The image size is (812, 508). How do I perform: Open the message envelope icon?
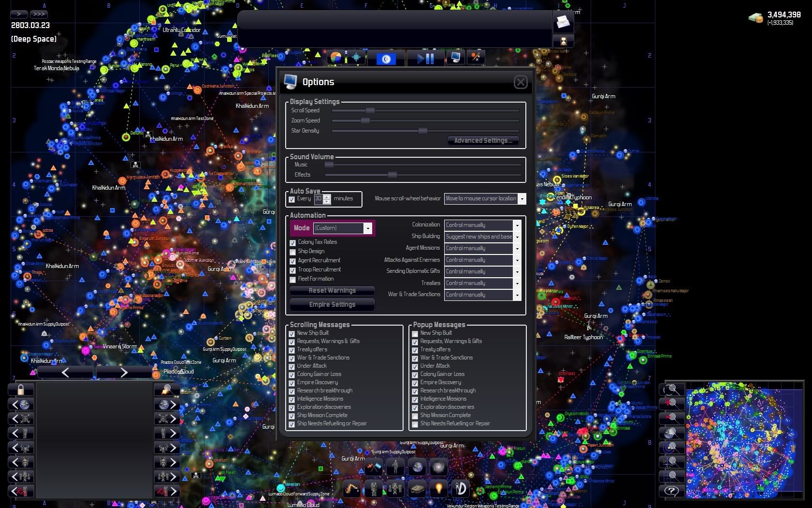[563, 22]
